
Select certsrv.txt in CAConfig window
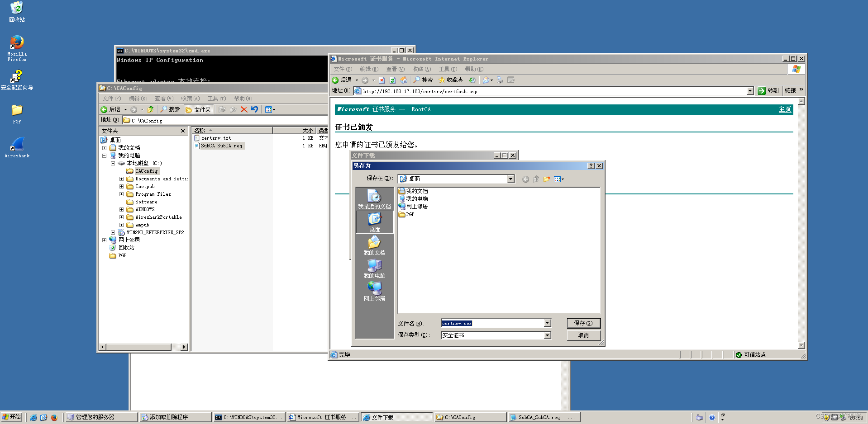coord(213,138)
